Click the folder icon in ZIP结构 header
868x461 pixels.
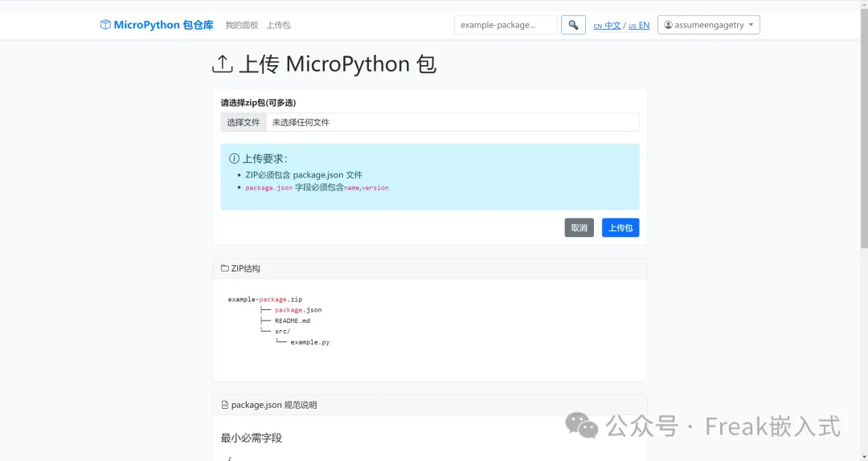(225, 268)
